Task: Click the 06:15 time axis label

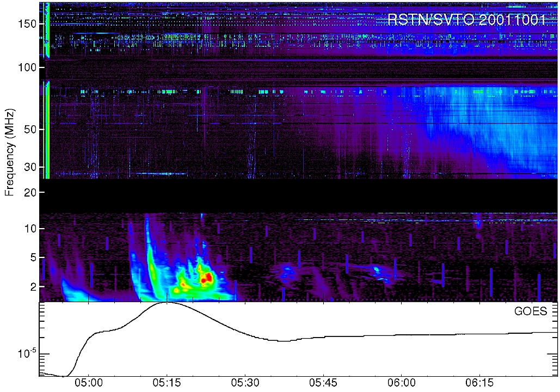Action: pyautogui.click(x=479, y=383)
